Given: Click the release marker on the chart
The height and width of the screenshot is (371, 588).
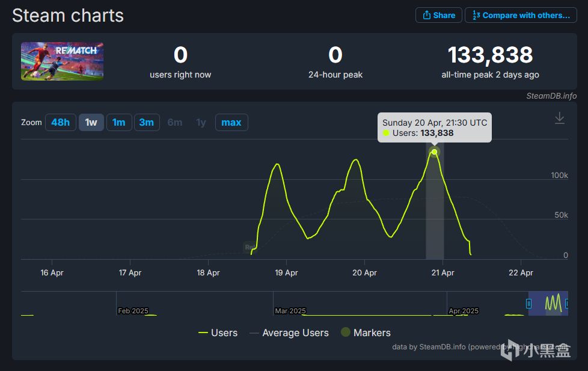Looking at the screenshot, I should (250, 247).
